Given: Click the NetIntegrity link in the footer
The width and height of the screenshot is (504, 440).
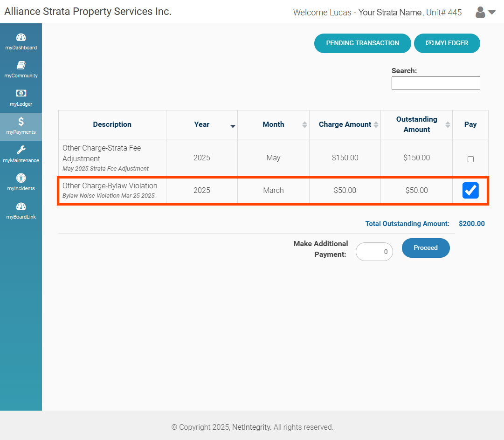Looking at the screenshot, I should pos(251,427).
